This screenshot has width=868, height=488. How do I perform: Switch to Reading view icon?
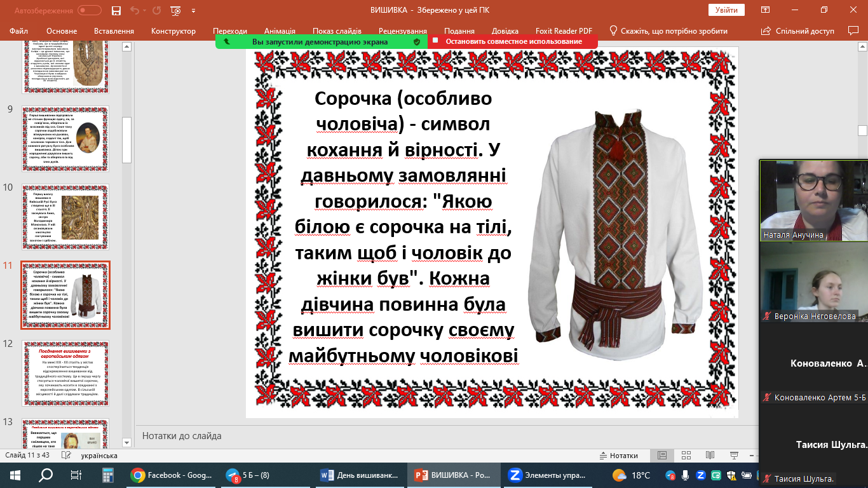coord(710,456)
